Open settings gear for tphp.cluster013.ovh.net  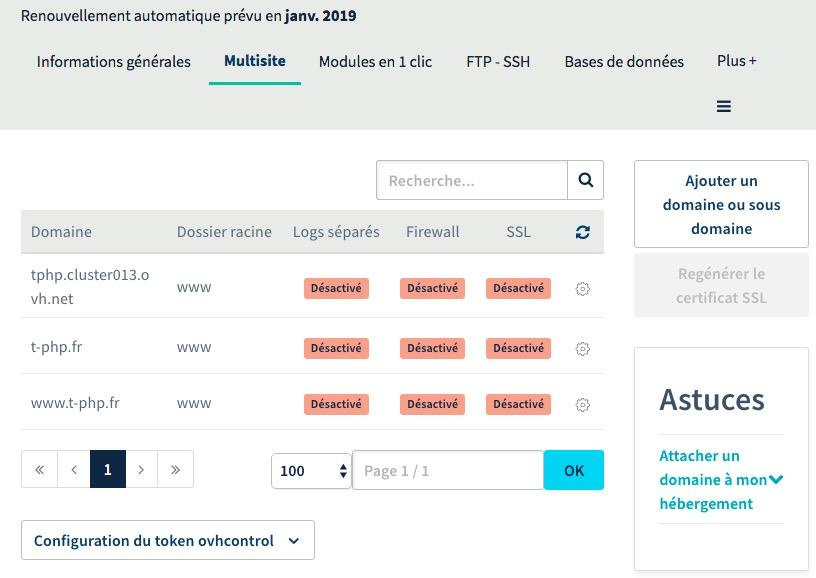click(583, 289)
